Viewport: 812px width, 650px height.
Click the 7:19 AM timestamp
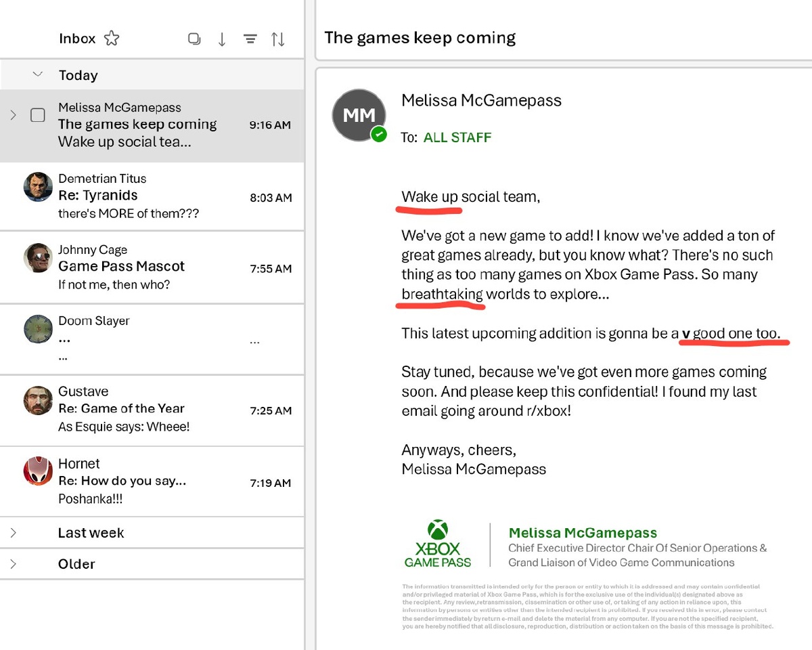pyautogui.click(x=271, y=483)
